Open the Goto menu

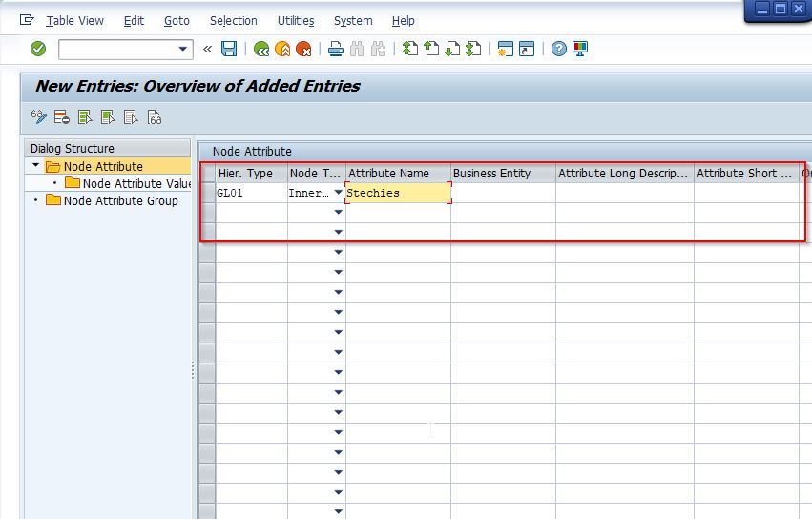tap(177, 21)
